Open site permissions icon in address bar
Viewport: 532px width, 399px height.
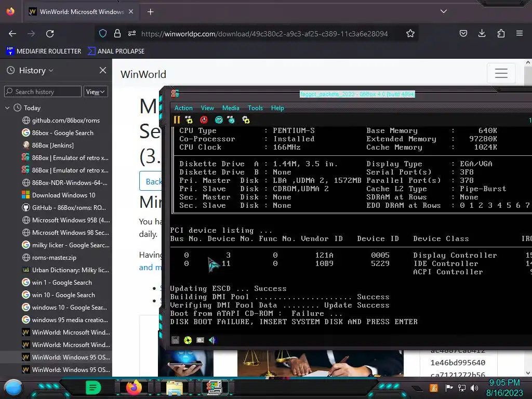tap(132, 33)
